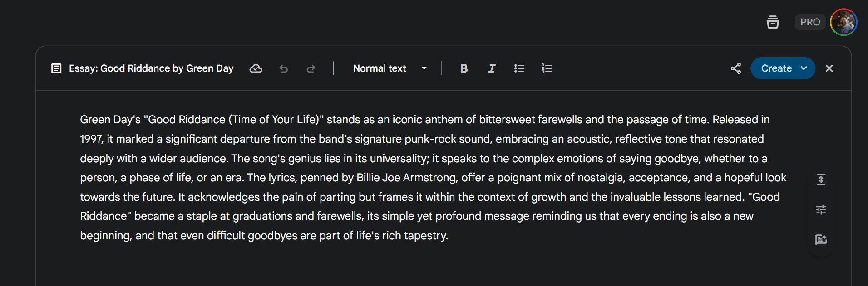Click the change length icon
The width and height of the screenshot is (868, 286).
[821, 179]
